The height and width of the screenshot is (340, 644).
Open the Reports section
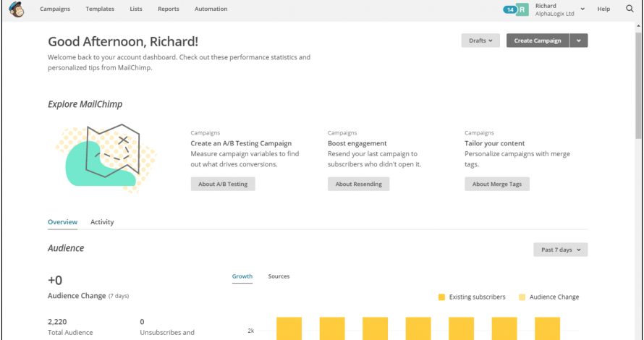169,9
